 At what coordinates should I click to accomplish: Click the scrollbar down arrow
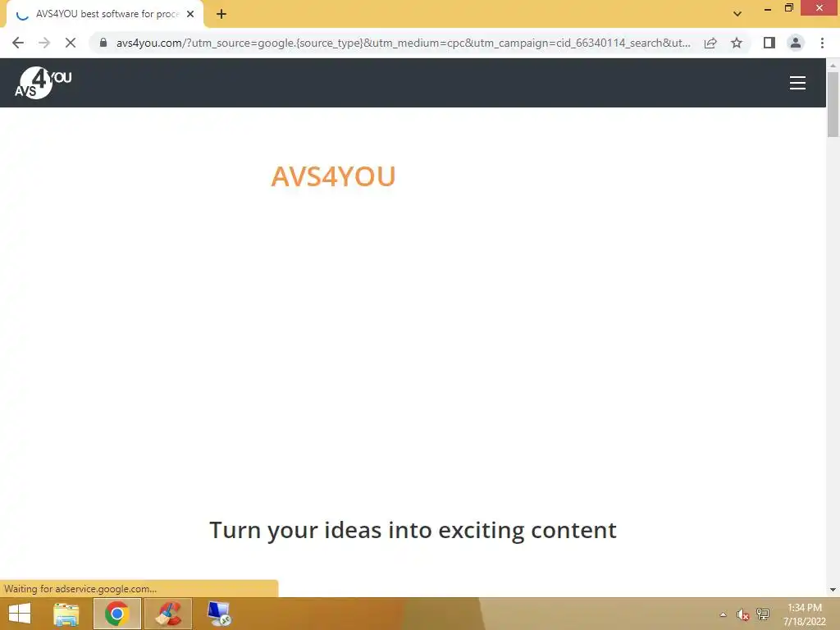point(833,590)
